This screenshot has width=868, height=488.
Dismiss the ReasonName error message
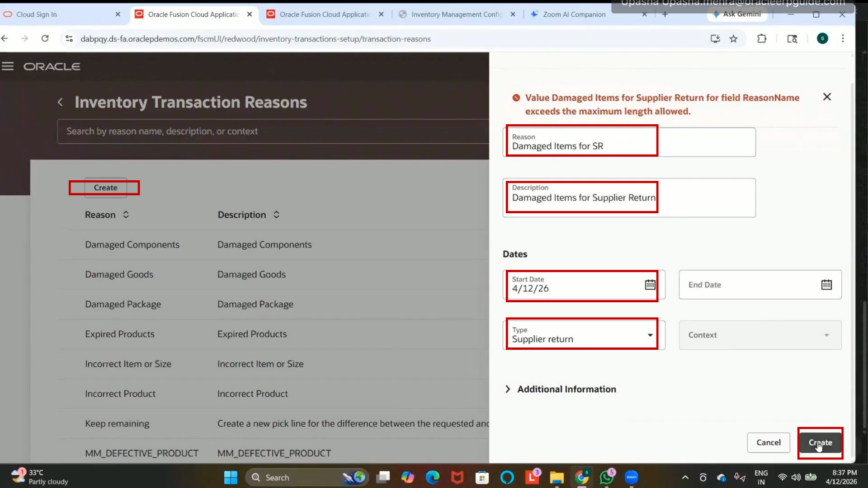tap(827, 97)
